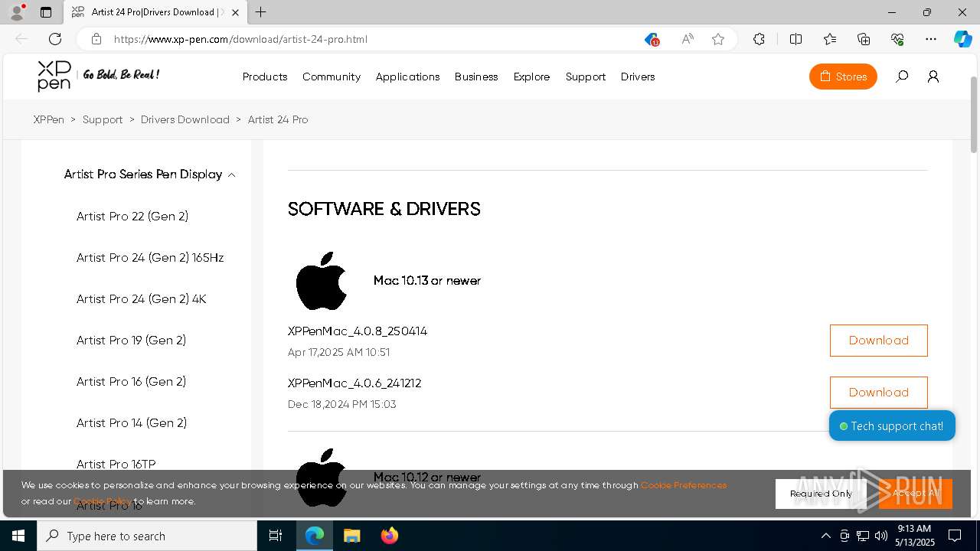Toggle the Split screen icon
The image size is (980, 551).
(x=795, y=39)
